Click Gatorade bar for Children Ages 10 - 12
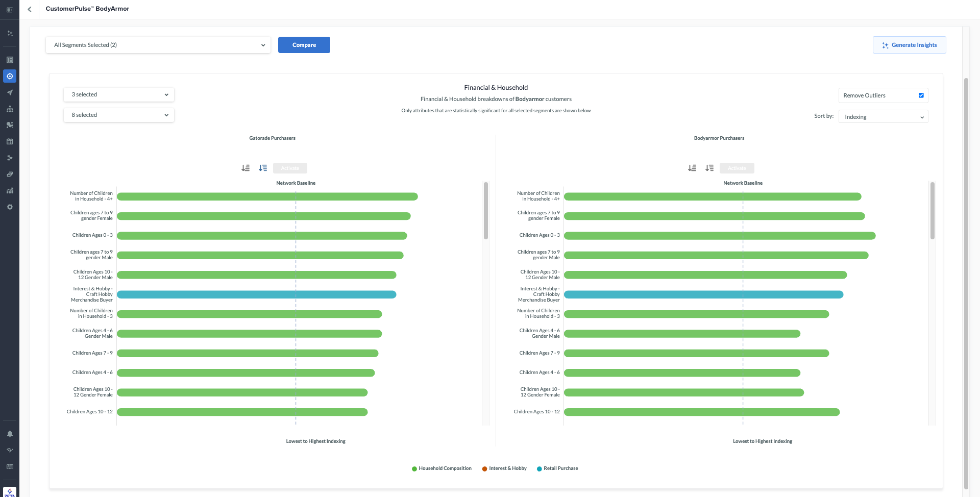This screenshot has width=980, height=497. [x=242, y=412]
